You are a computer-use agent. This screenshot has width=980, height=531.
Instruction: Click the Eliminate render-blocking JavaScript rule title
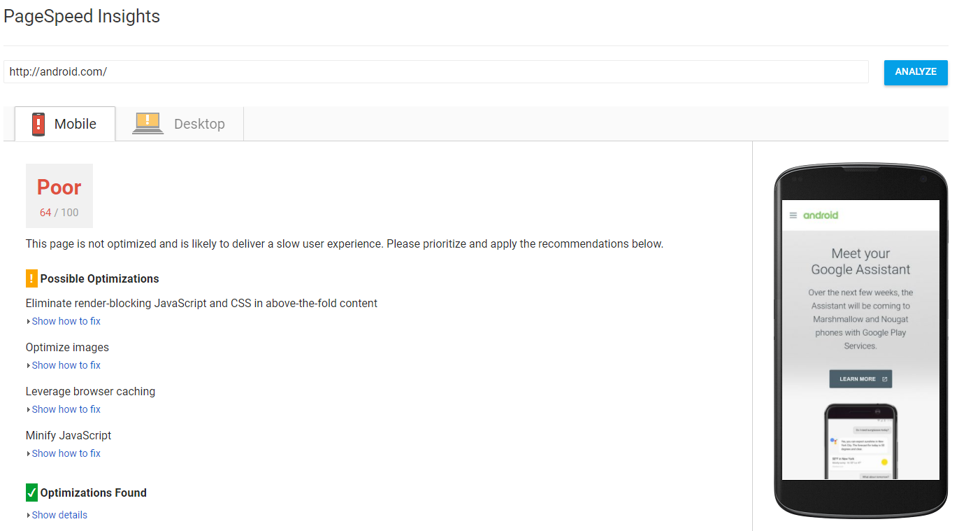pyautogui.click(x=201, y=303)
